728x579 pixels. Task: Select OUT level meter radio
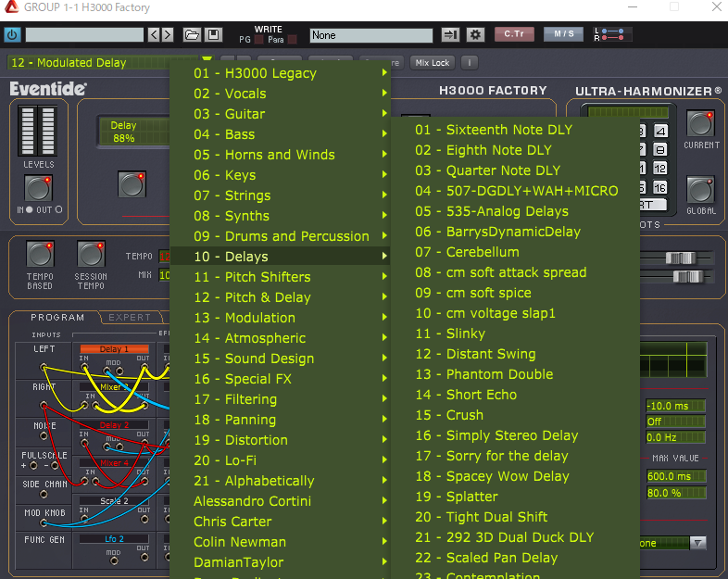point(58,210)
